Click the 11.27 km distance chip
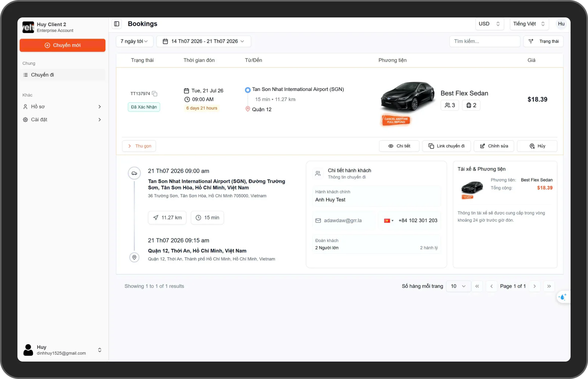The image size is (588, 379). (167, 218)
